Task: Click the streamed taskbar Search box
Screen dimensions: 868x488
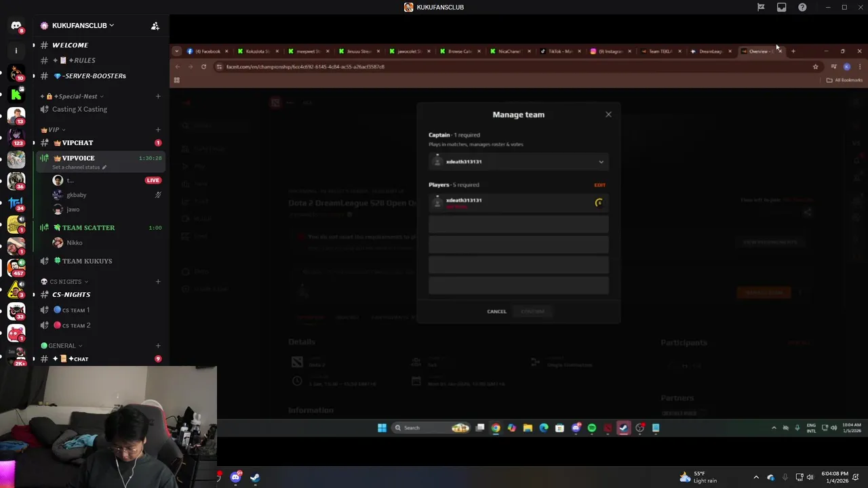Action: pos(431,428)
